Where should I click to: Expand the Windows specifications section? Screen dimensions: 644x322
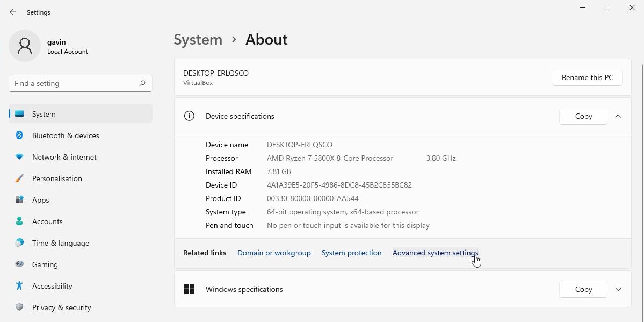(x=618, y=289)
